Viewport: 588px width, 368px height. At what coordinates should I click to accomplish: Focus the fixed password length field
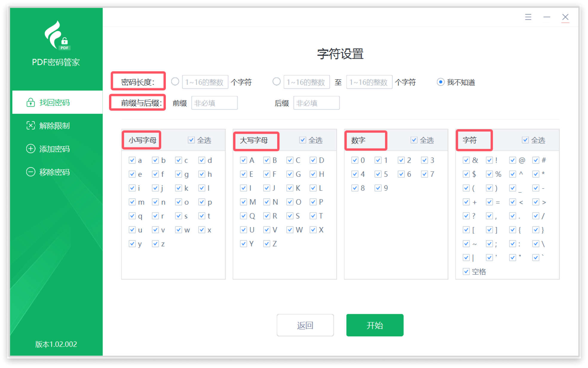[205, 82]
